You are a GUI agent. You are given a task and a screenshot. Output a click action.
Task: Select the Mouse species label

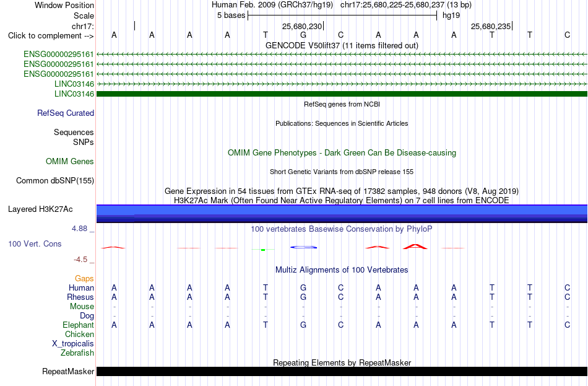(82, 307)
